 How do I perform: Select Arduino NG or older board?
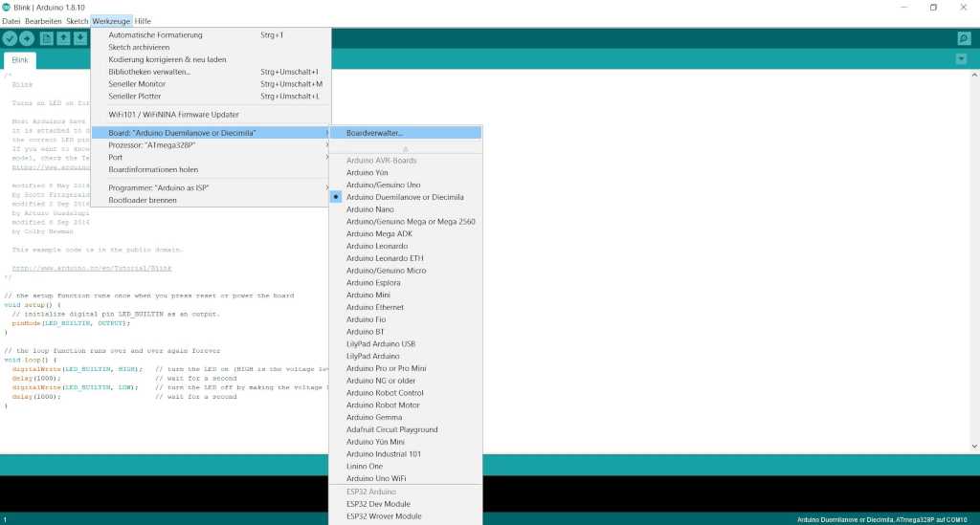tap(406, 381)
